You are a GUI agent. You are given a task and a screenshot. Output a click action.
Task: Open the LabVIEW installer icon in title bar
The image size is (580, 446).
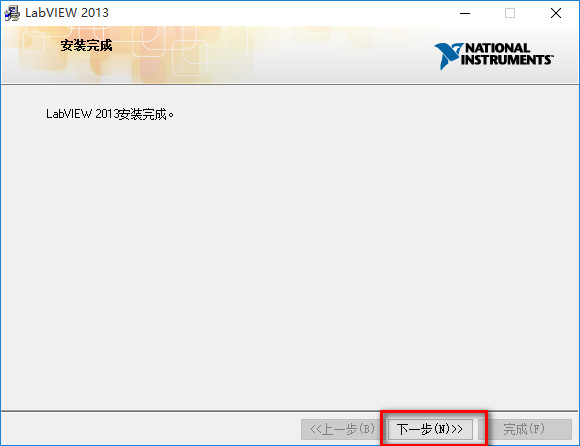point(12,13)
